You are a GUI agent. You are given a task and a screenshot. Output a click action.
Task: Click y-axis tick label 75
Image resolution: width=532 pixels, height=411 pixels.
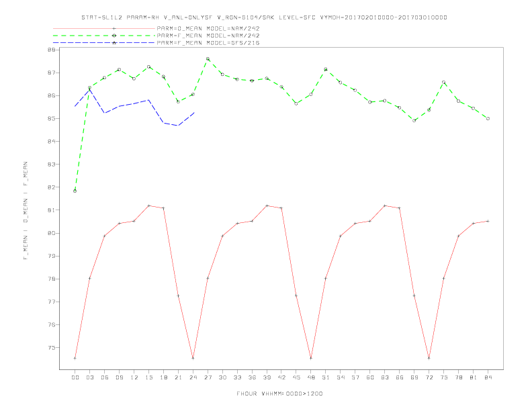click(52, 348)
